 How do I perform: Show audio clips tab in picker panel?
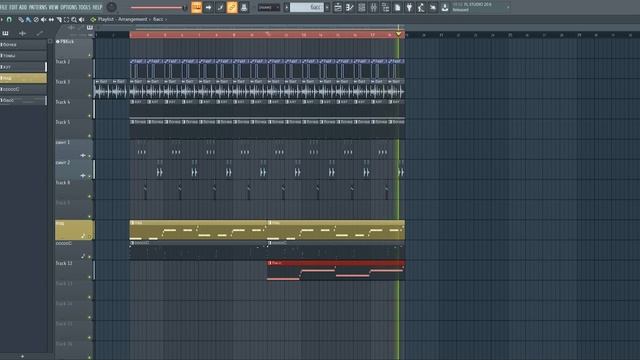(x=22, y=33)
